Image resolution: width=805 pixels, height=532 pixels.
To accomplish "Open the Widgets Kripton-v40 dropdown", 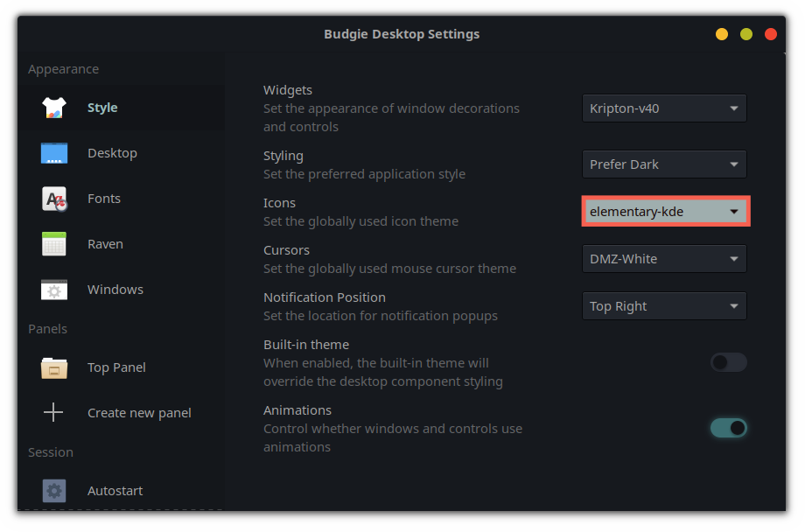I will pos(664,108).
